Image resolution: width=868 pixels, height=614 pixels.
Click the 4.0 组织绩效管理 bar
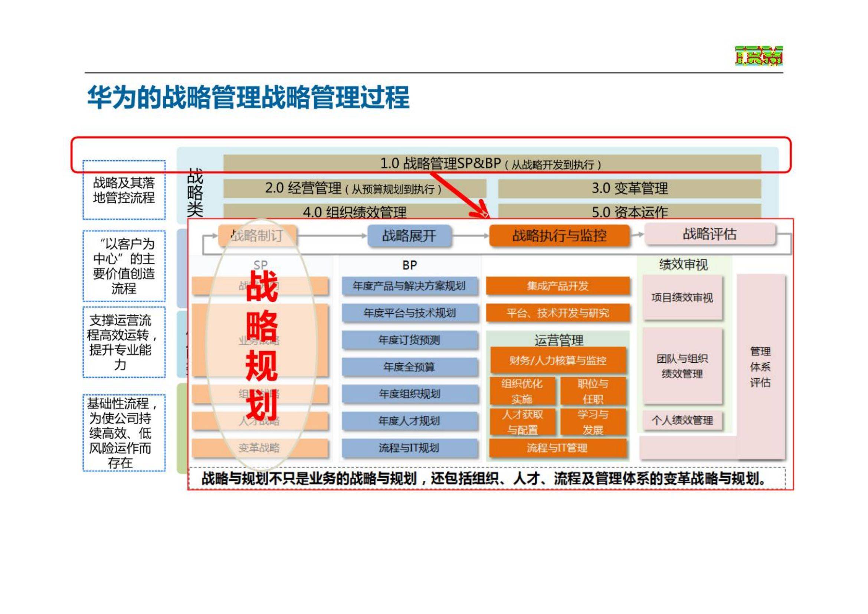[355, 211]
